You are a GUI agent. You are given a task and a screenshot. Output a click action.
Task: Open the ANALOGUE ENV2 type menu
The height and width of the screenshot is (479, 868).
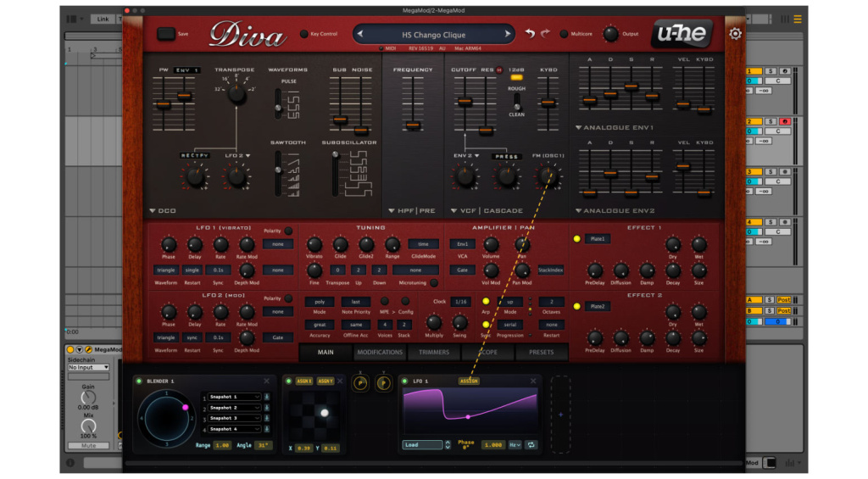click(x=615, y=211)
